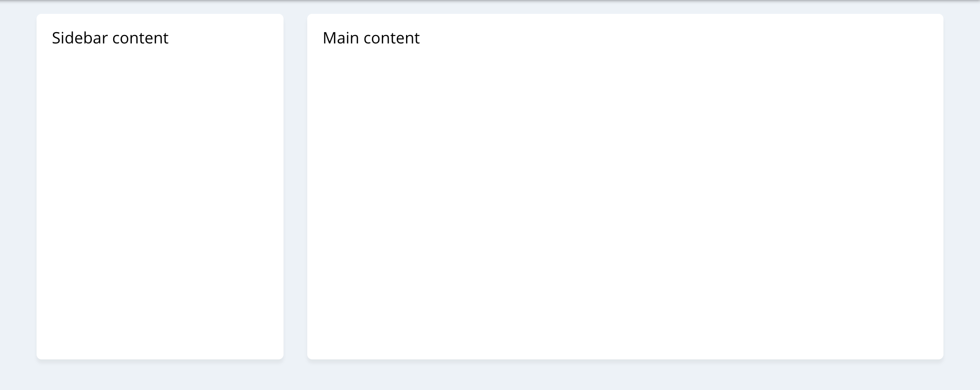Click the "Sidebar content" text
This screenshot has width=980, height=390.
coord(110,38)
